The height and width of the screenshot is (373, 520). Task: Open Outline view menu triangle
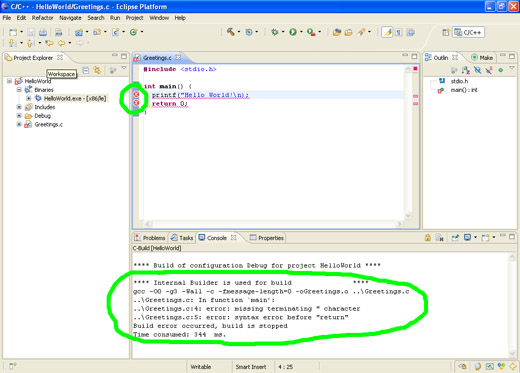(x=512, y=68)
